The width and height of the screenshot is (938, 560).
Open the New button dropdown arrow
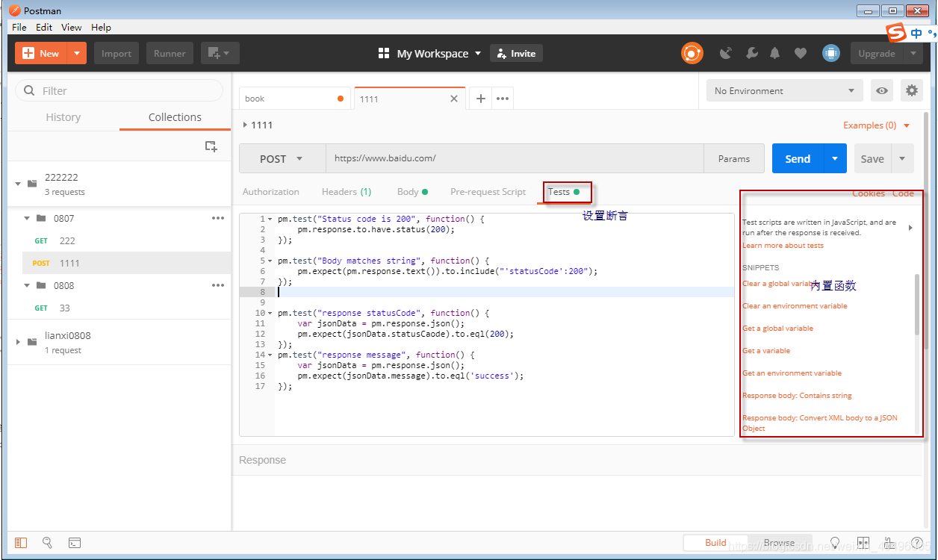pyautogui.click(x=77, y=53)
